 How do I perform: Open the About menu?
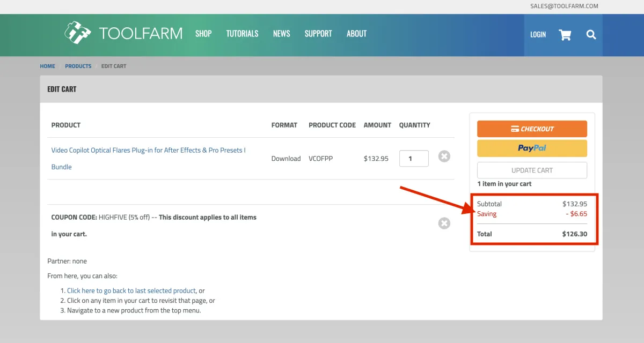(x=356, y=34)
